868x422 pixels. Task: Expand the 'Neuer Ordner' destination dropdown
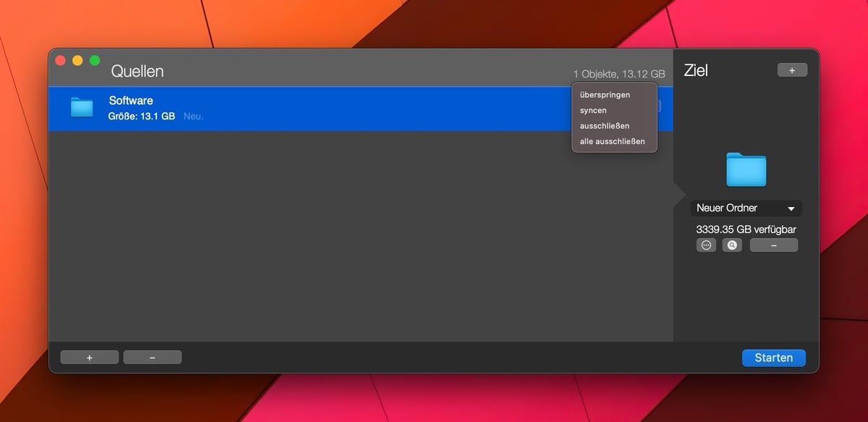click(x=746, y=208)
